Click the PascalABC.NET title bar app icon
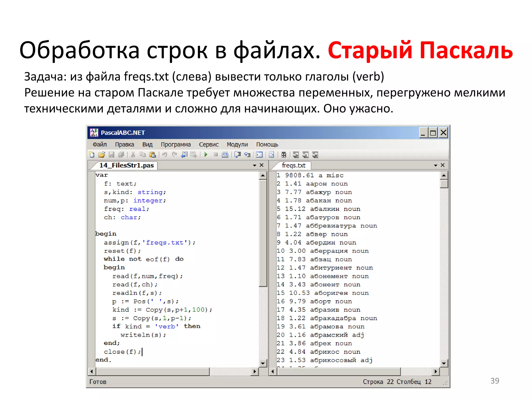This screenshot has width=532, height=399. coord(94,132)
